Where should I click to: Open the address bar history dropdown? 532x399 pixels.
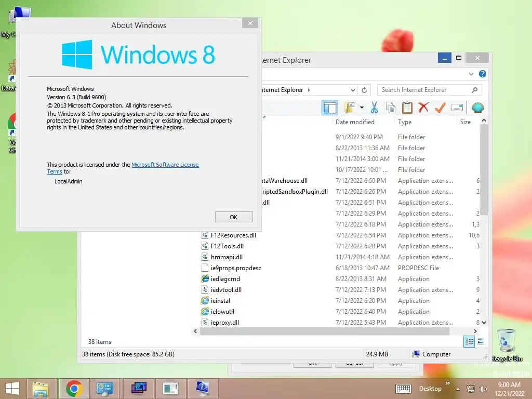pos(353,90)
